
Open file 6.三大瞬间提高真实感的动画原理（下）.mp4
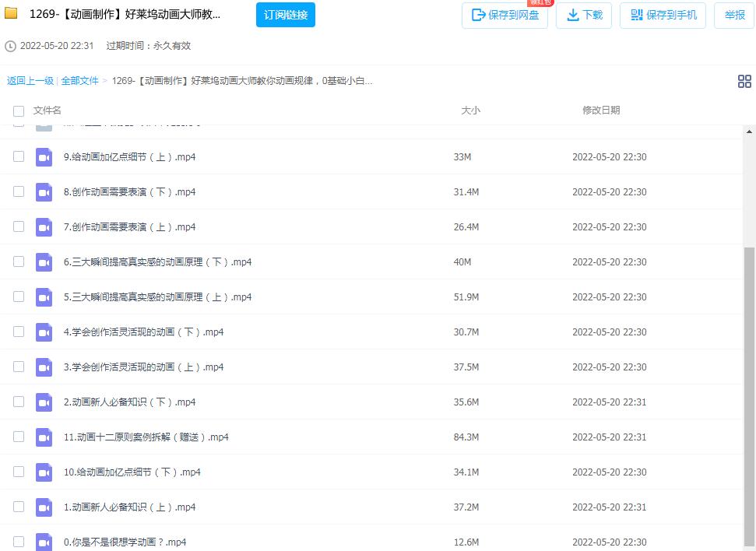pyautogui.click(x=157, y=262)
